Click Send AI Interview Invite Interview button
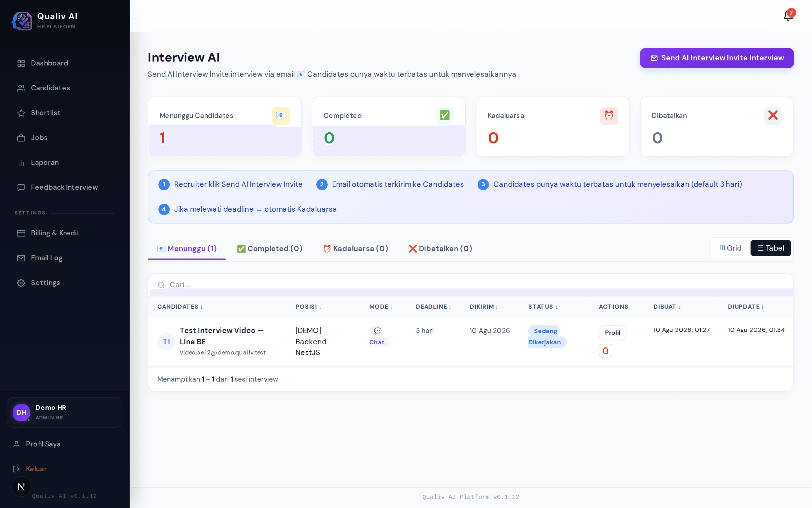Screen dimensions: 812x508 (x=717, y=58)
